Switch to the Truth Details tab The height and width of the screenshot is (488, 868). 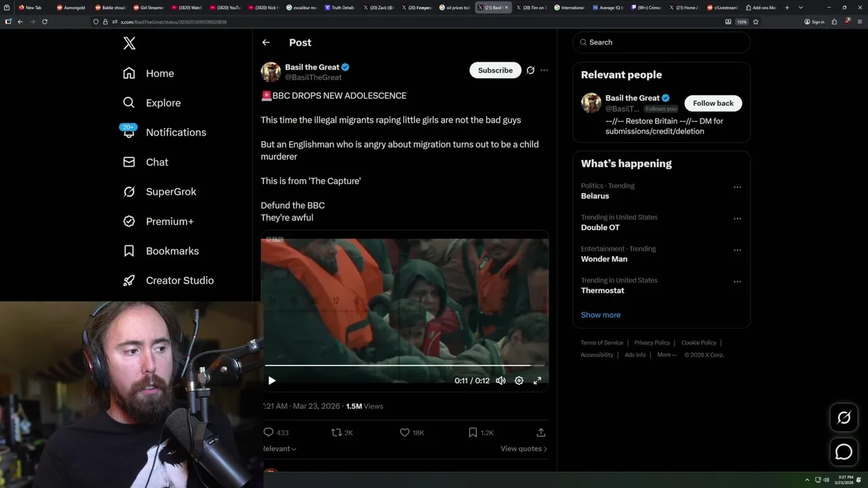click(340, 7)
